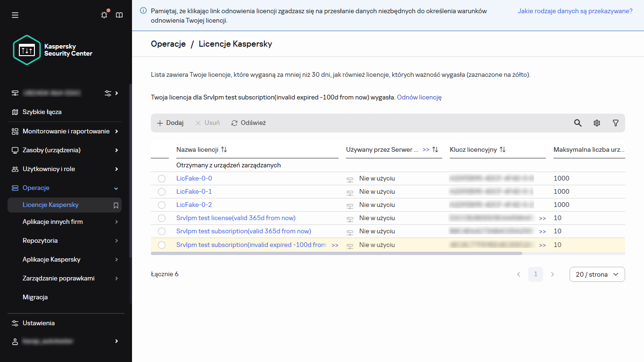Click the device icon next to LicFake-0-0
This screenshot has width=644, height=362.
(350, 178)
